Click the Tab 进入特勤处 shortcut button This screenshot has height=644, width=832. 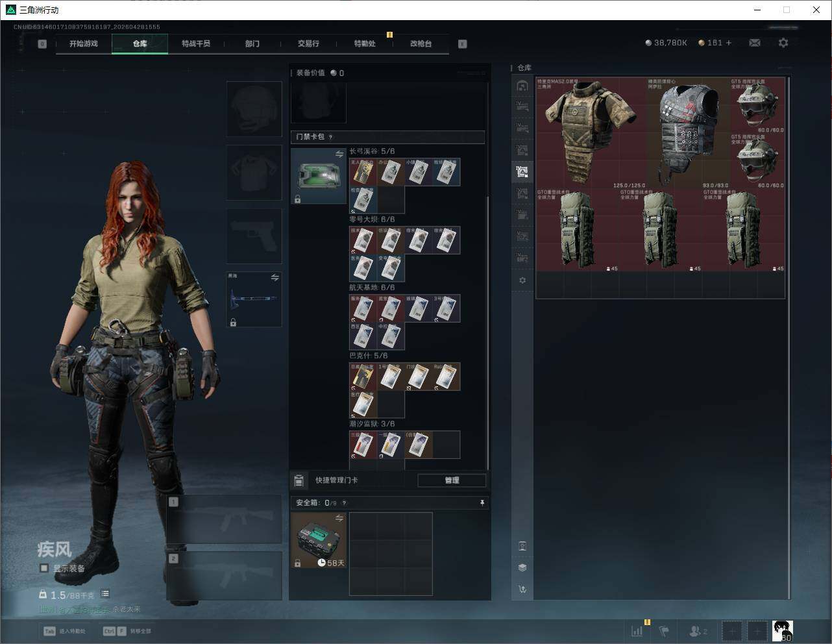pos(65,631)
